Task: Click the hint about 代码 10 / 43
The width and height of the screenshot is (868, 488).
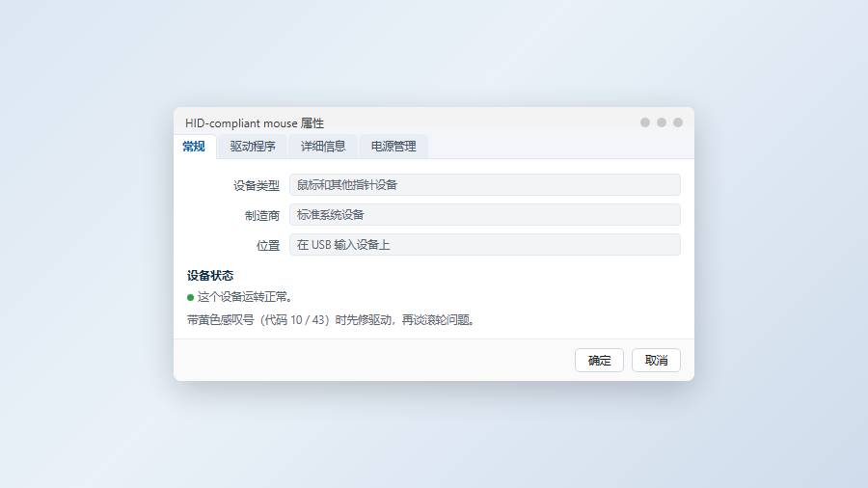Action: tap(331, 320)
